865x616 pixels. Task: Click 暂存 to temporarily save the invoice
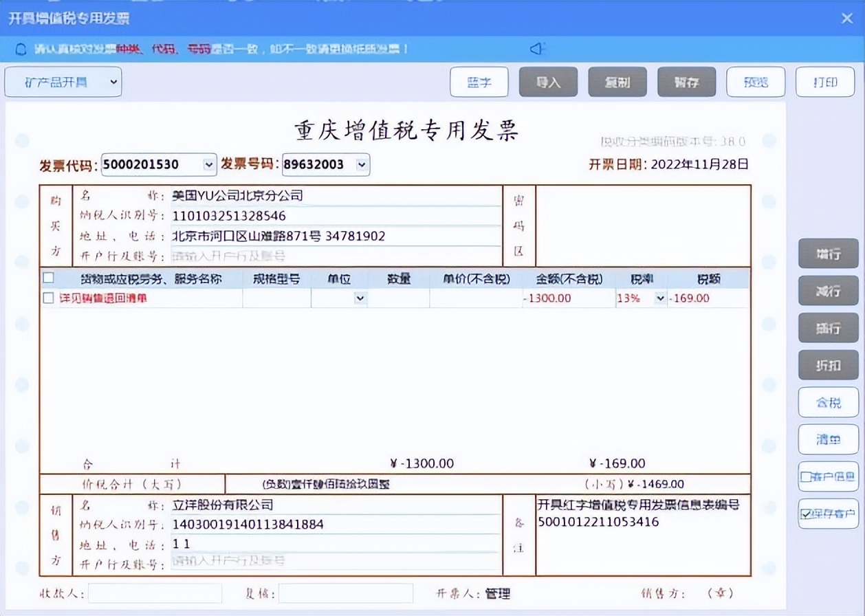tap(686, 81)
